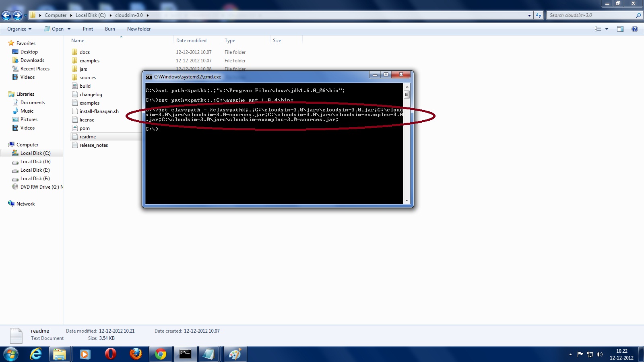The width and height of the screenshot is (644, 362).
Task: Open the Organize dropdown menu
Action: click(x=19, y=29)
